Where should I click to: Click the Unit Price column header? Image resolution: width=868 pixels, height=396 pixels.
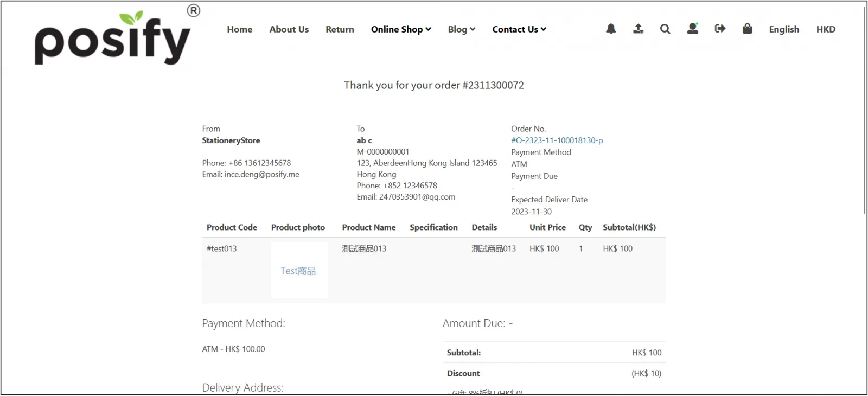(547, 227)
